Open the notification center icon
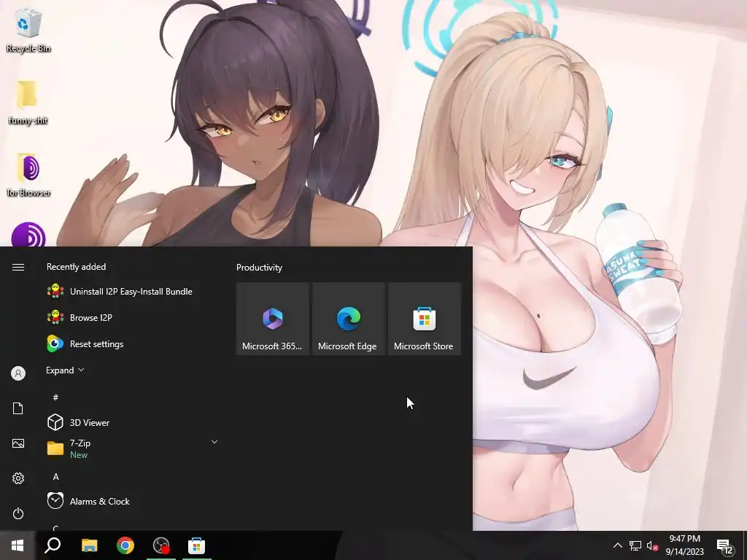747x560 pixels. 724,545
